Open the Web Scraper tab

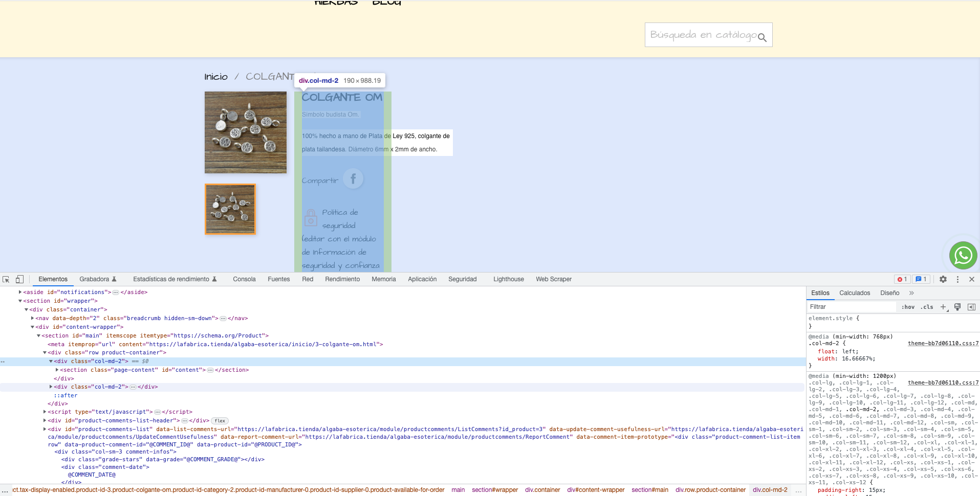(x=554, y=279)
